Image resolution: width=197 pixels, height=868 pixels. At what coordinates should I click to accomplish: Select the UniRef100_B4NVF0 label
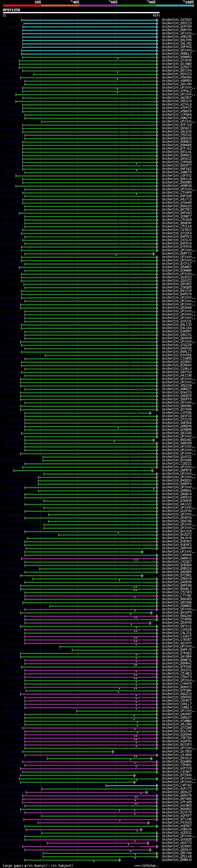[x=176, y=484]
